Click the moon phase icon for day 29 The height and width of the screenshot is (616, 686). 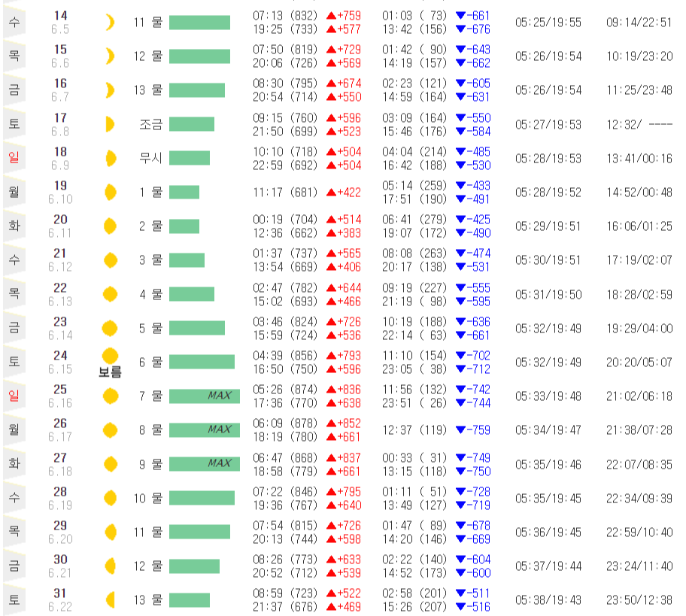coord(111,532)
